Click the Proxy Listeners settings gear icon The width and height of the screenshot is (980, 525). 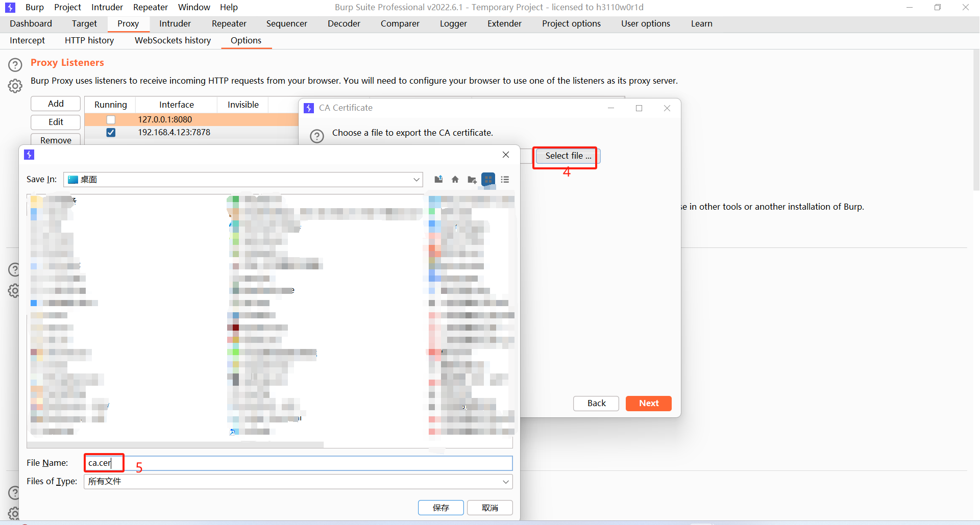pyautogui.click(x=15, y=86)
